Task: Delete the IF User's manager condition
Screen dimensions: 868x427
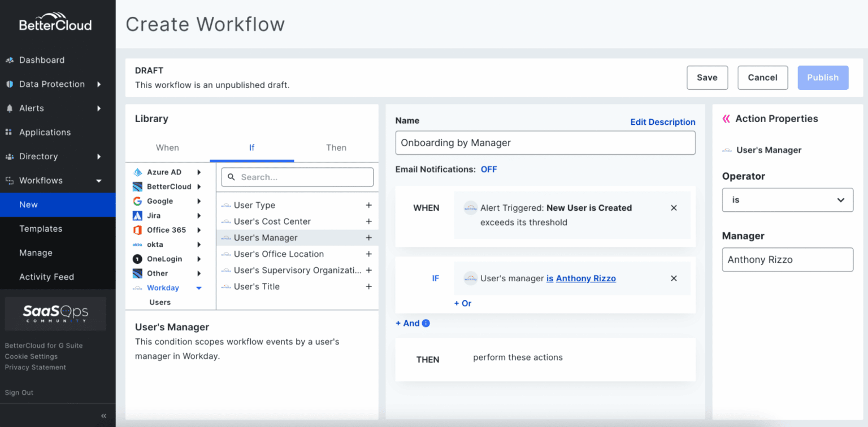Action: point(674,278)
